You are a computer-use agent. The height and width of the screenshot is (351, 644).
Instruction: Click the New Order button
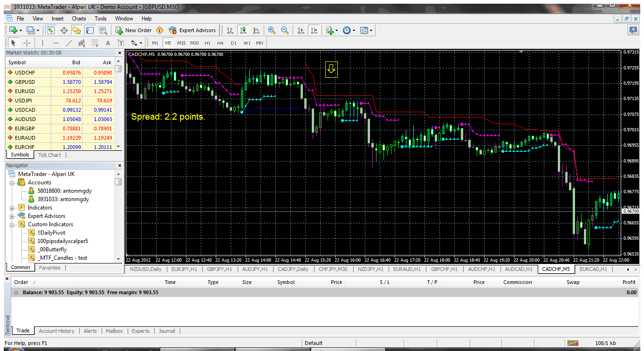coord(134,30)
